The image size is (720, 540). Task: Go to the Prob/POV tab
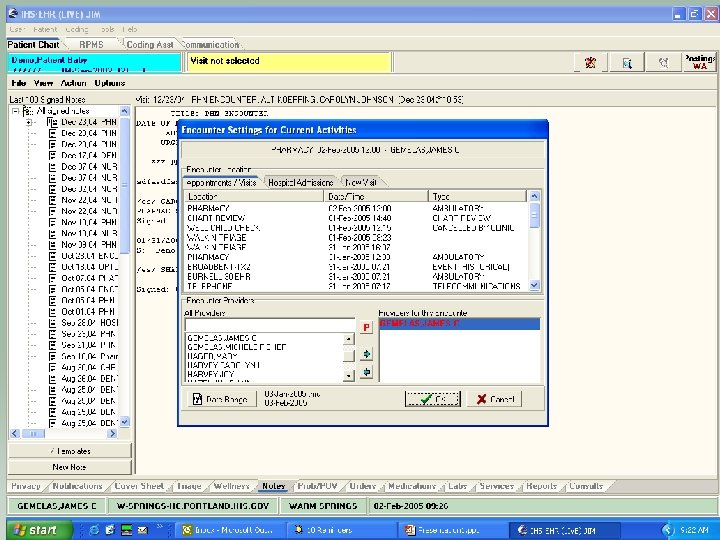(317, 486)
